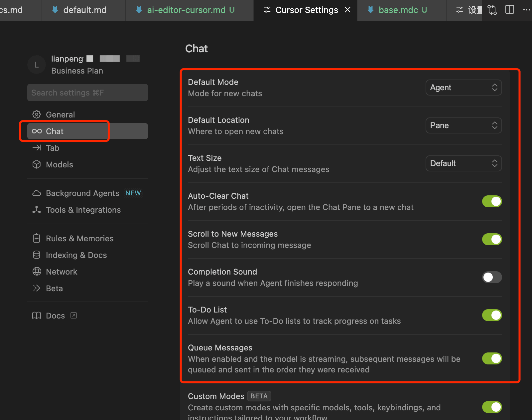532x420 pixels.
Task: Click the base.mdc file icon
Action: pyautogui.click(x=370, y=10)
